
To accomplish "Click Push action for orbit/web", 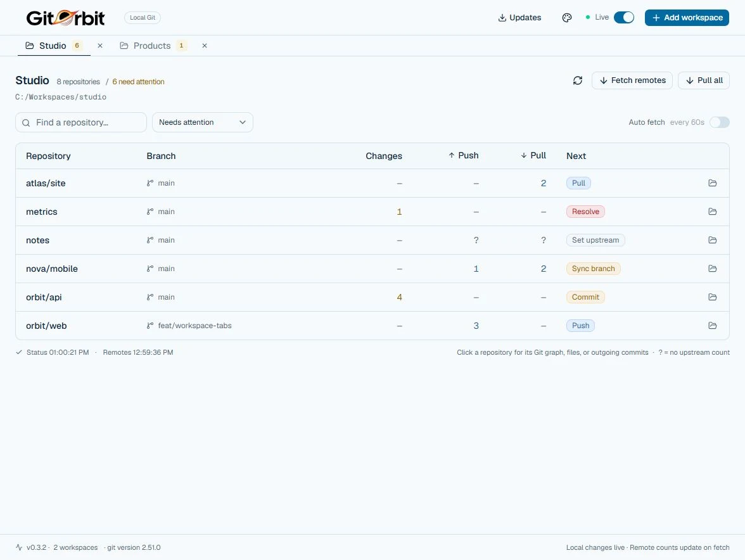I will pos(580,326).
